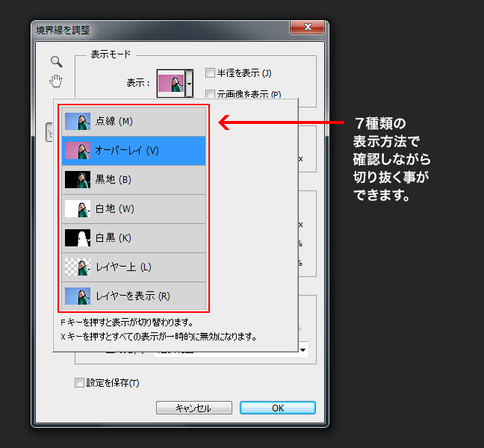Open the output destination dropdown arrow
484x448 pixels.
tap(303, 349)
